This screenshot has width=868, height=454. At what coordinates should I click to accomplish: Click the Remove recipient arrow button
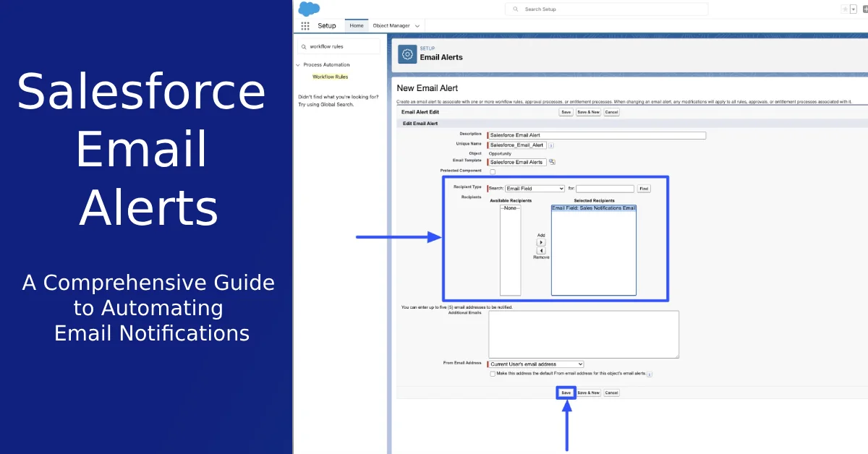541,251
